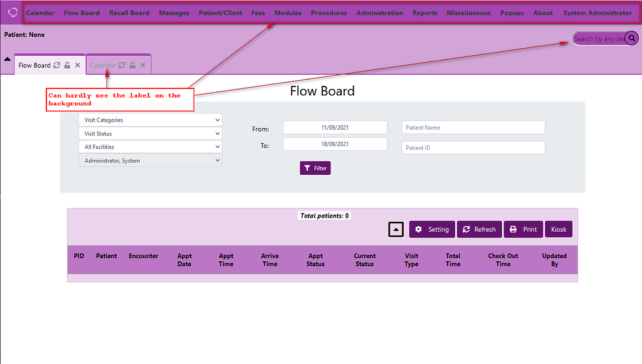
Task: Click the Patient Name input field
Action: 473,127
